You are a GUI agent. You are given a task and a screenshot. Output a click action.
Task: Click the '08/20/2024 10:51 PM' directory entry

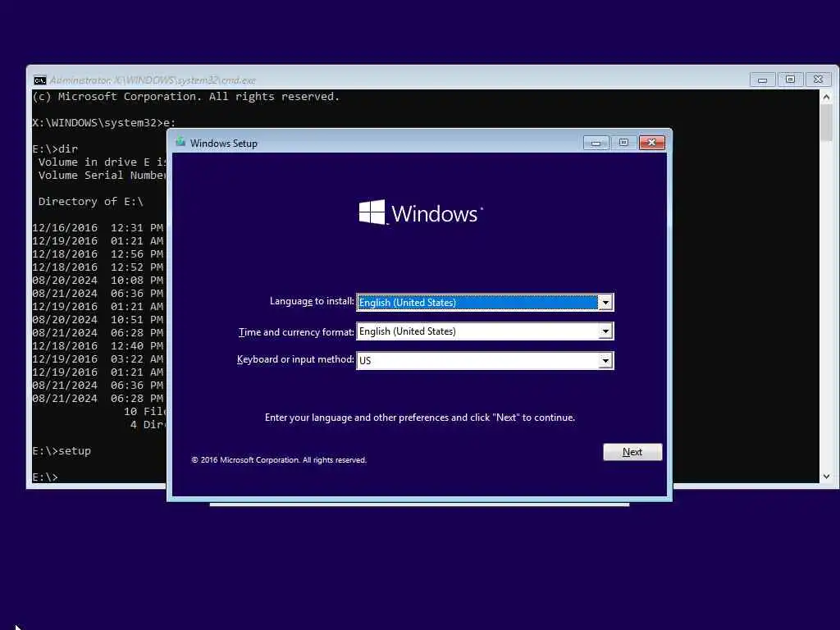point(98,320)
